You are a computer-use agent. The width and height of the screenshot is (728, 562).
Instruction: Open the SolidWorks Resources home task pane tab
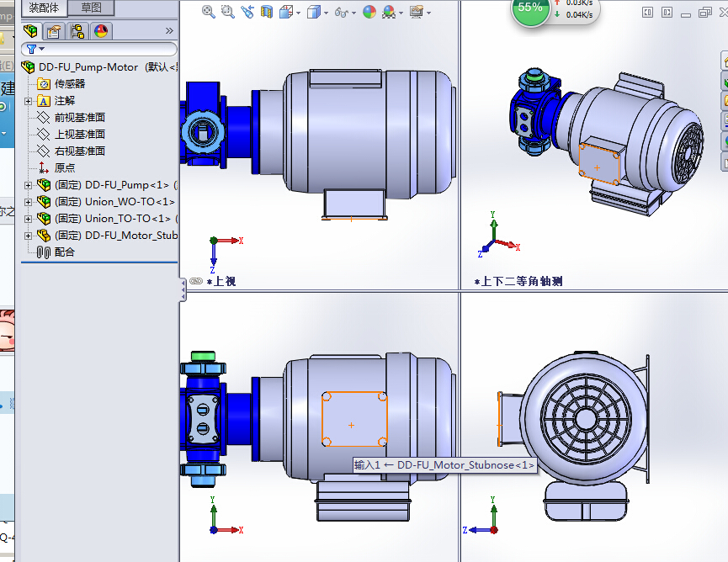pos(725,61)
